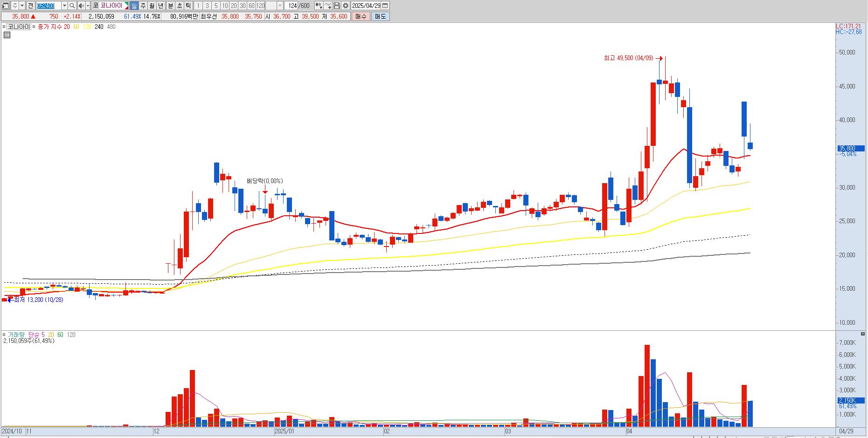Save chart with the floppy disk icon
Screen dimensions: 868x438
tap(337, 6)
